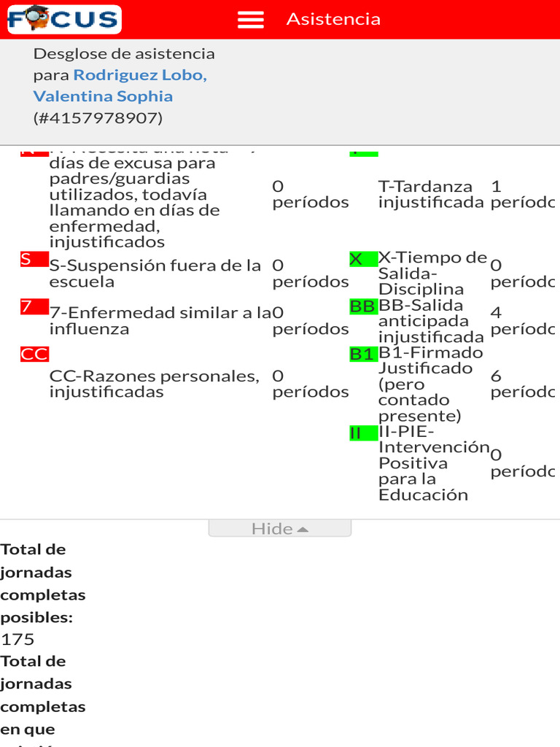Select the red CC code badge
Image resolution: width=560 pixels, height=747 pixels.
click(34, 354)
